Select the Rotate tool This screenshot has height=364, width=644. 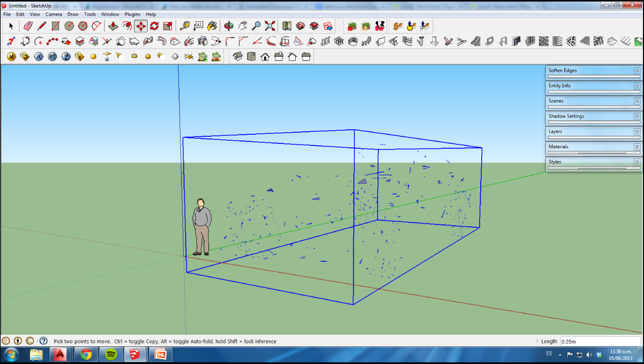click(154, 26)
